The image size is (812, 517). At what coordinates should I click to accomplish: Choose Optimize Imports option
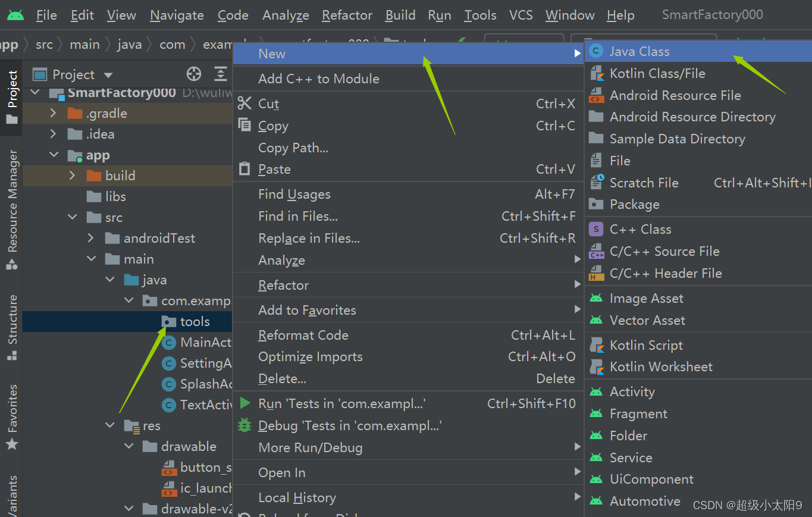tap(408, 357)
